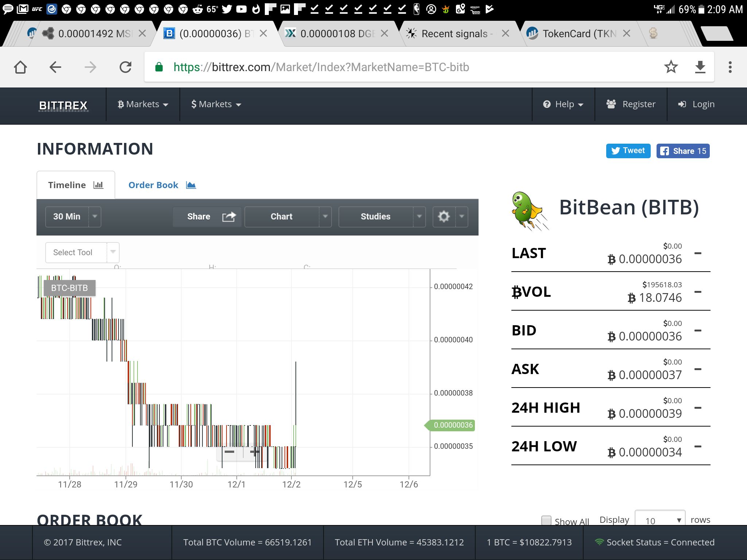Viewport: 747px width, 560px height.
Task: Close the TokenCard (TKN) tab
Action: [x=627, y=34]
